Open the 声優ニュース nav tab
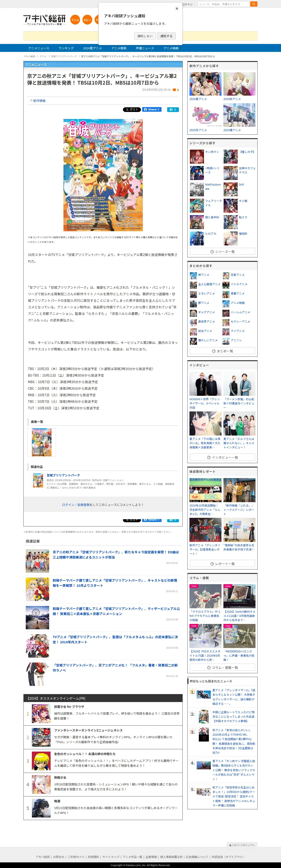 pyautogui.click(x=145, y=48)
